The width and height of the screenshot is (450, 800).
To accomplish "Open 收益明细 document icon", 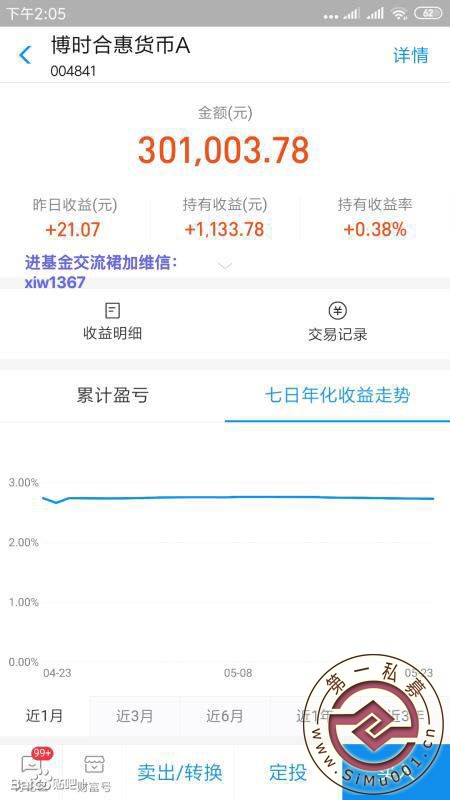I will tap(112, 310).
